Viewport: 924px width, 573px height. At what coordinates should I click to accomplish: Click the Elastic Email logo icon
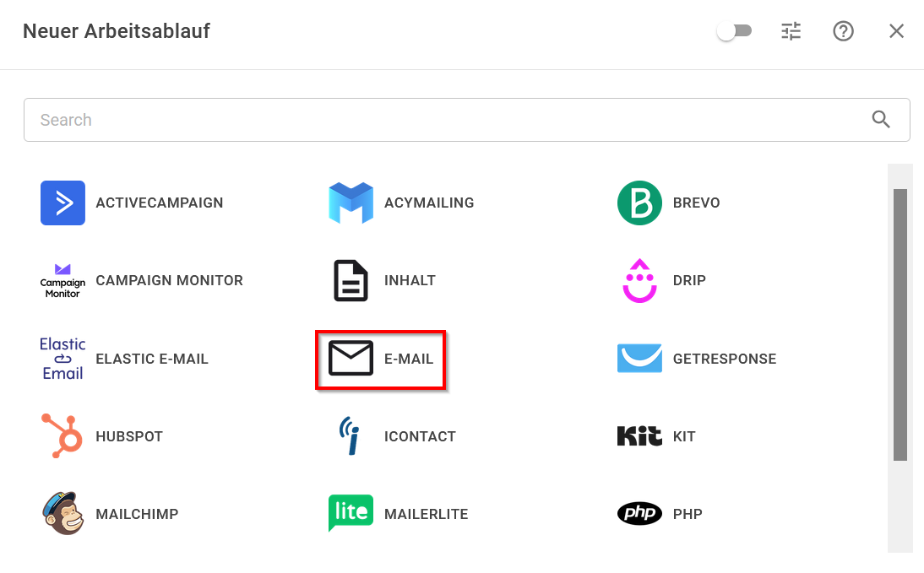63,359
